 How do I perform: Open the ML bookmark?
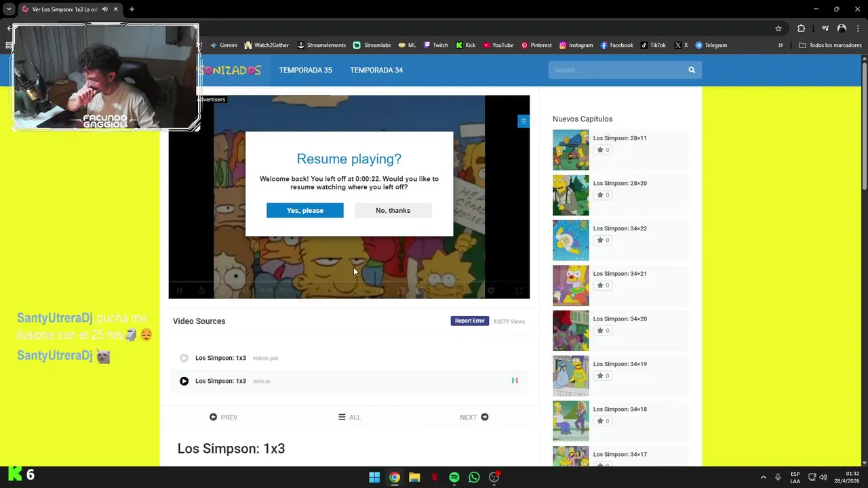tap(407, 45)
